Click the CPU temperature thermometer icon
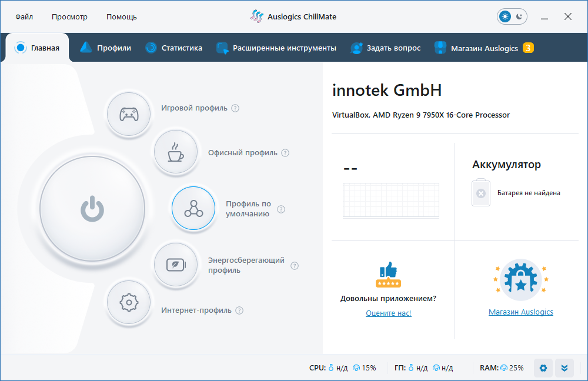This screenshot has width=588, height=381. click(x=331, y=368)
